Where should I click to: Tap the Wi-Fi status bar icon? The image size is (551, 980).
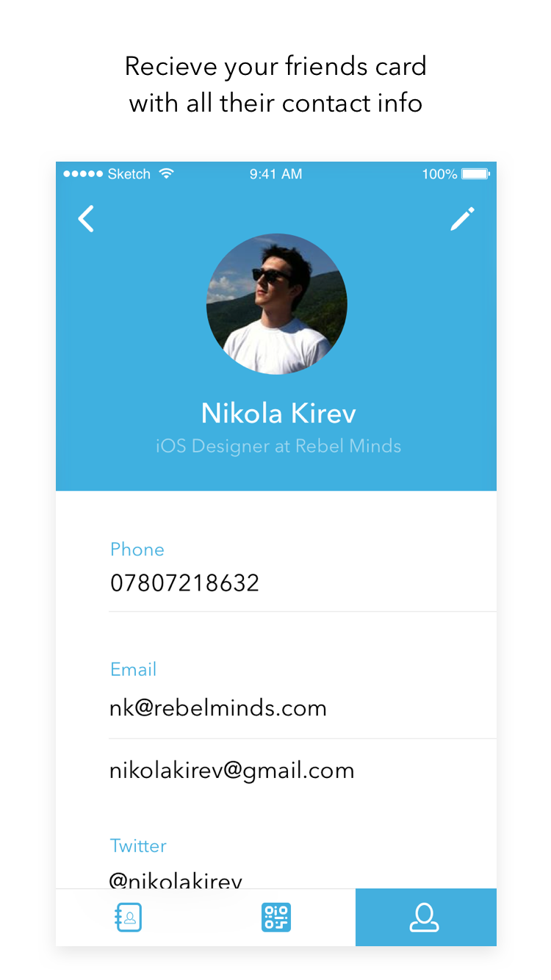[167, 174]
